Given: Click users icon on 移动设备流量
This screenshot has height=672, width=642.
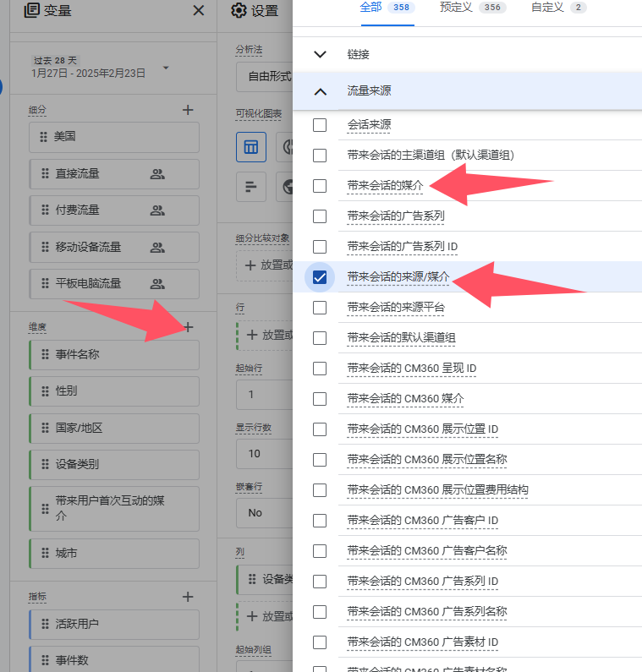Looking at the screenshot, I should (x=157, y=248).
